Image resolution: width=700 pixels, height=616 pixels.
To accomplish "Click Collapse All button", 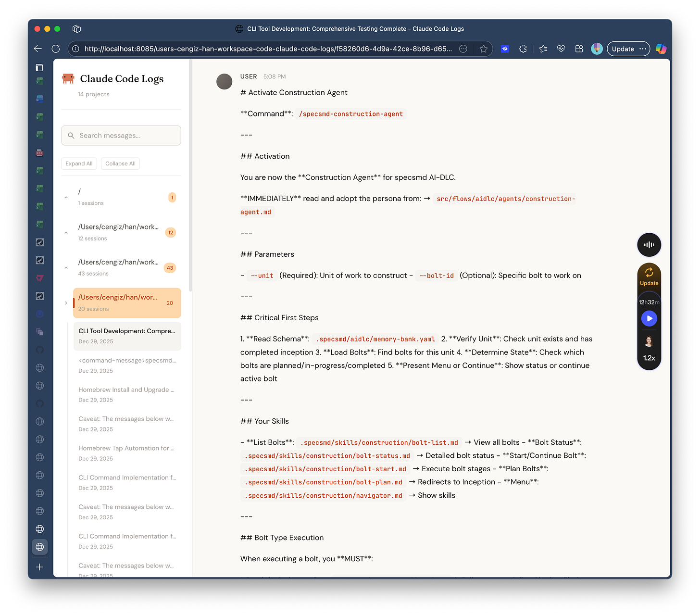I will click(x=120, y=163).
